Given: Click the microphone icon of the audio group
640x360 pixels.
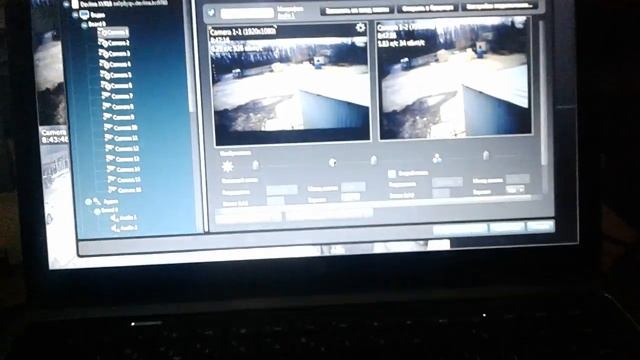Looking at the screenshot, I should click(97, 201).
